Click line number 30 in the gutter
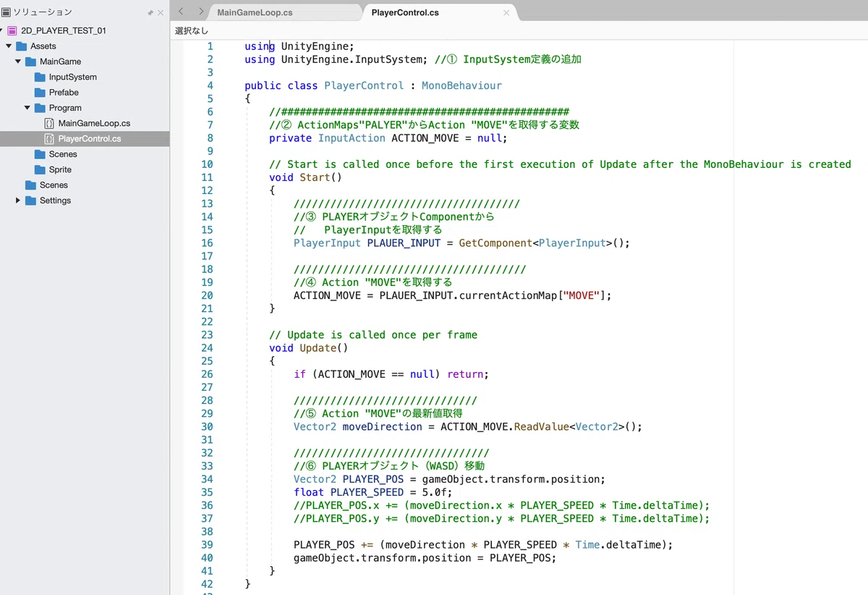 [207, 427]
